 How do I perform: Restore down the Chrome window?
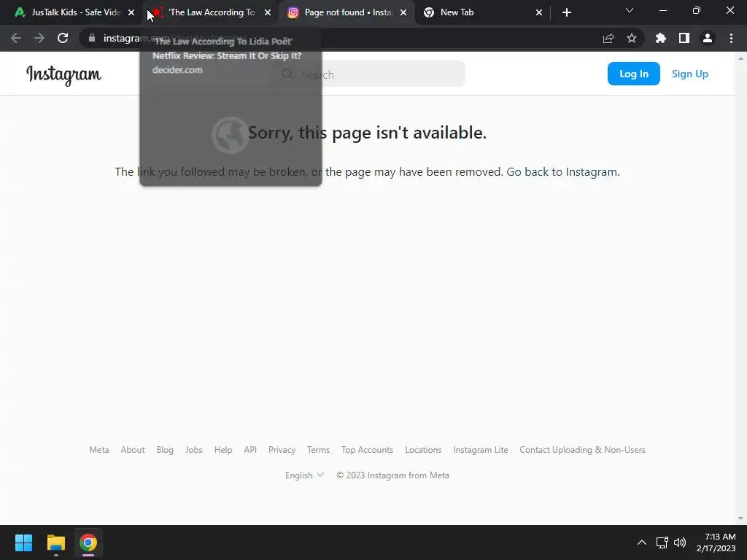[x=697, y=10]
